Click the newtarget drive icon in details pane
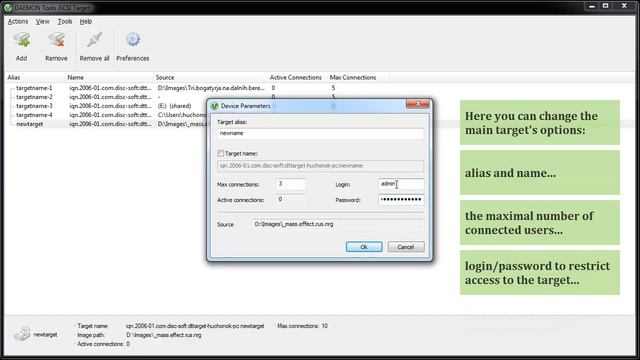Screen dimensions: 640x360 [22, 334]
